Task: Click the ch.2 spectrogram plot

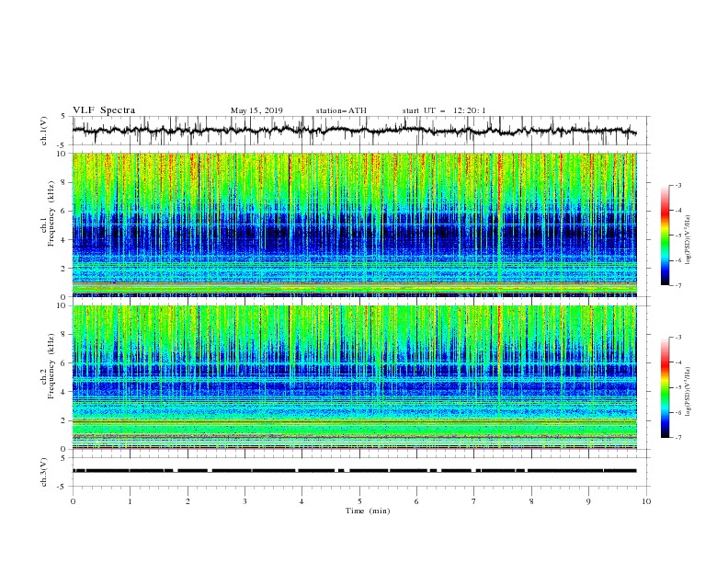Action: tap(355, 377)
